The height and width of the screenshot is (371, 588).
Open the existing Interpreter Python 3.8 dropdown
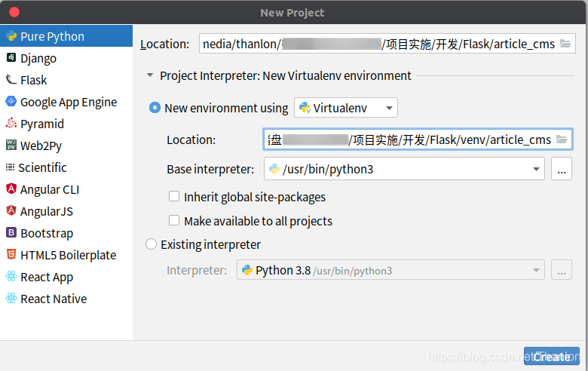(390, 270)
